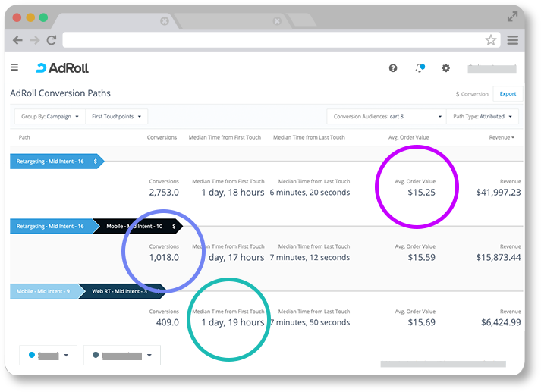This screenshot has height=392, width=541.
Task: Click the 1 day, 18 hours value
Action: (x=233, y=193)
